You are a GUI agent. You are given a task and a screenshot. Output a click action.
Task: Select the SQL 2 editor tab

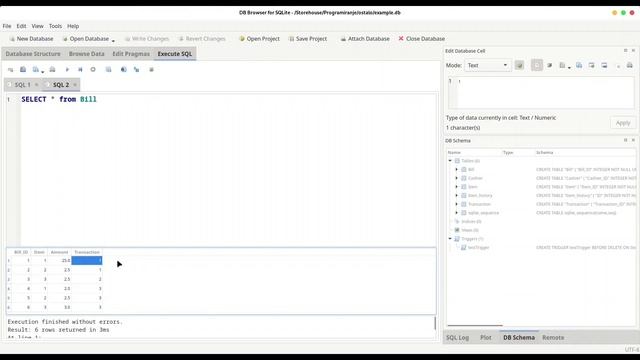point(60,84)
